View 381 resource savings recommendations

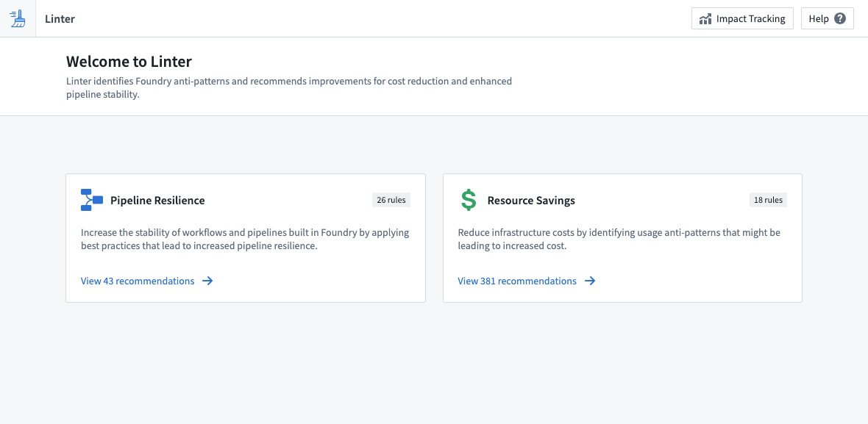click(517, 281)
